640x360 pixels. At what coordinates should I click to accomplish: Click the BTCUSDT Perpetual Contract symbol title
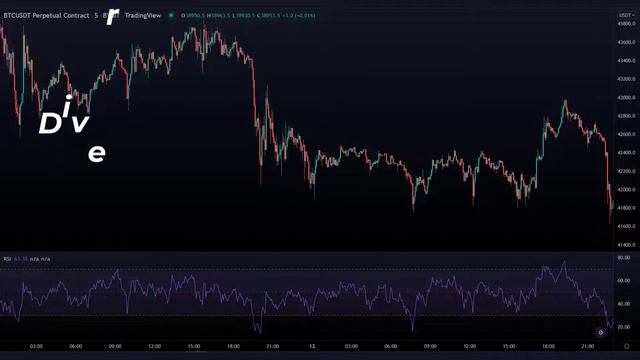46,16
